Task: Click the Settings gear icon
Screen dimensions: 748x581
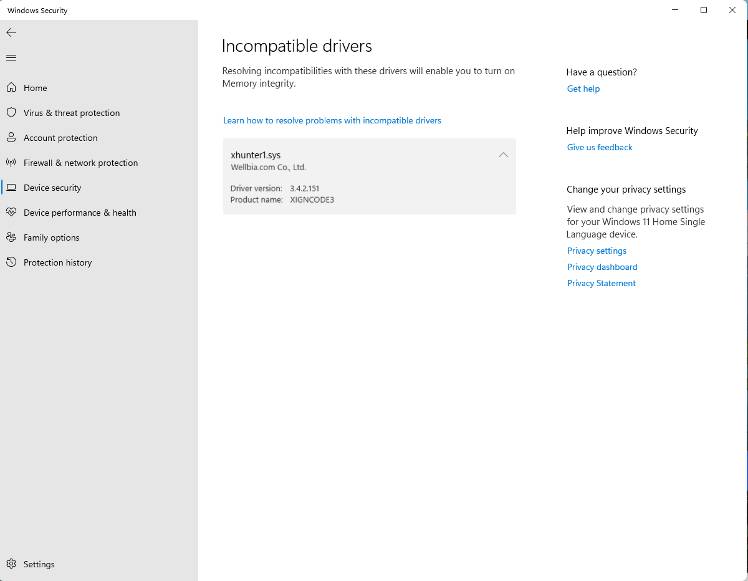Action: pos(11,564)
